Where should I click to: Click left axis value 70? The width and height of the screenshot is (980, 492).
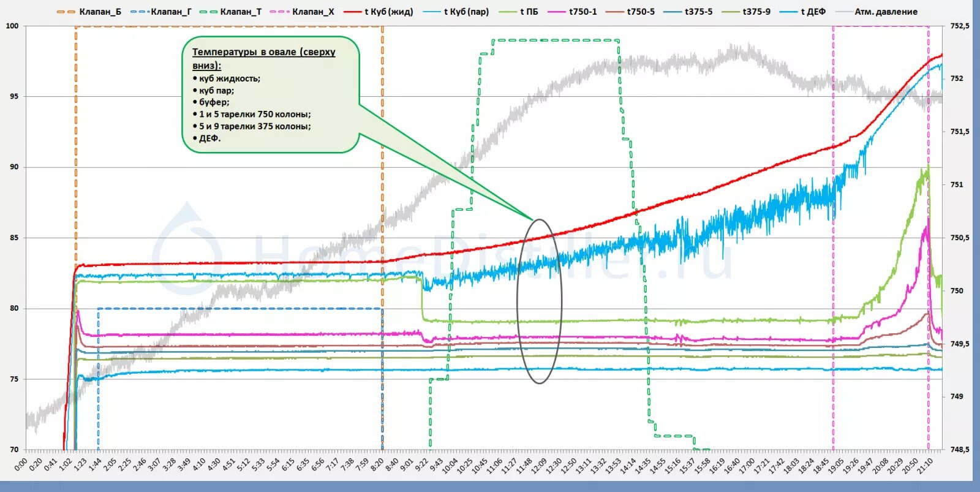tap(14, 450)
